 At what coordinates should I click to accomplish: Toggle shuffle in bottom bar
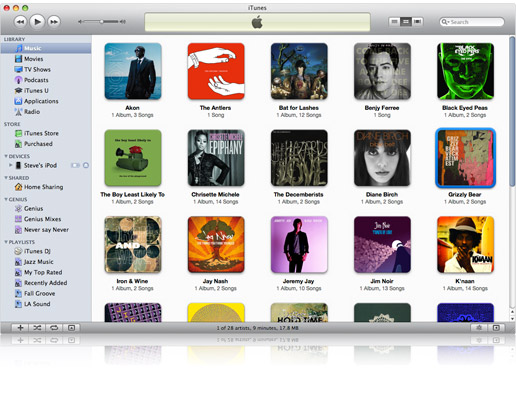pos(37,328)
